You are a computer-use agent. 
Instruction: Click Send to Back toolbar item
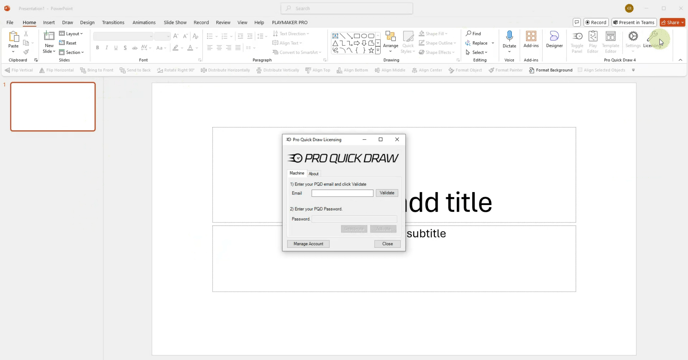135,70
